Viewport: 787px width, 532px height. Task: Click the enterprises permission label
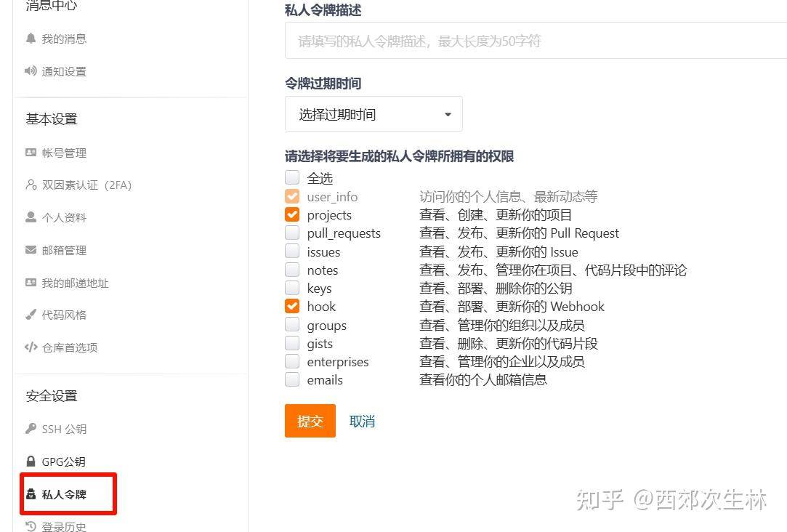pyautogui.click(x=338, y=361)
